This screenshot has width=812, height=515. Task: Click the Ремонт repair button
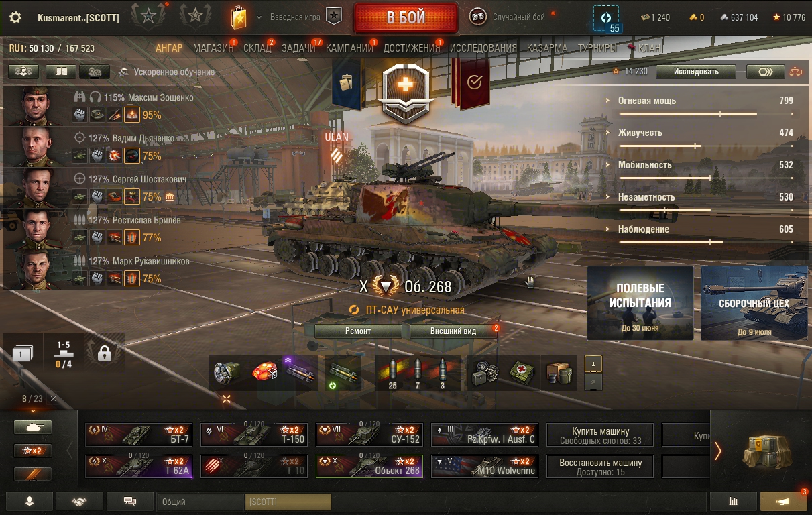pos(358,331)
